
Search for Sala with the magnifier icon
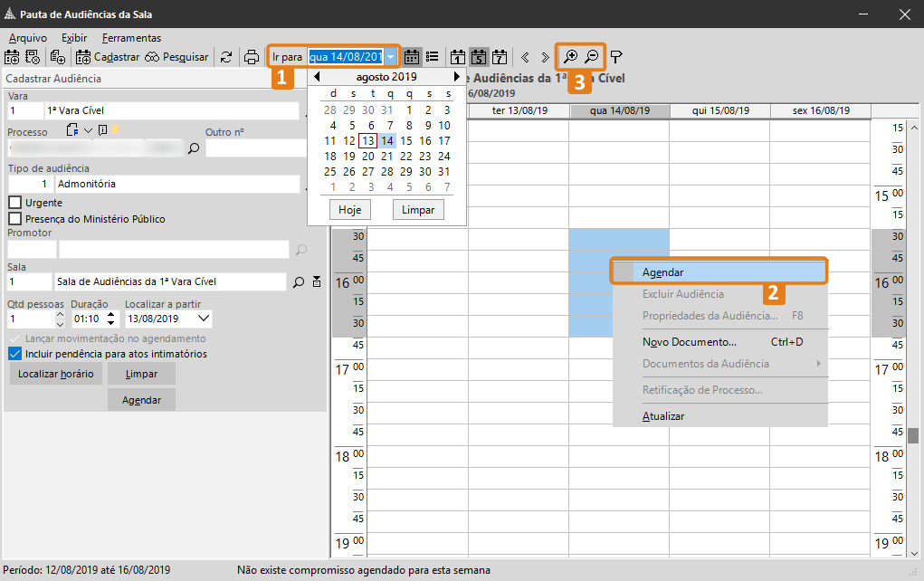[x=299, y=281]
